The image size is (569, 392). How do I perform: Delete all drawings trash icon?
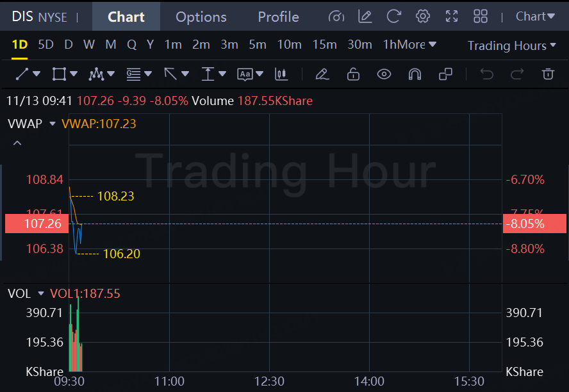(x=548, y=74)
